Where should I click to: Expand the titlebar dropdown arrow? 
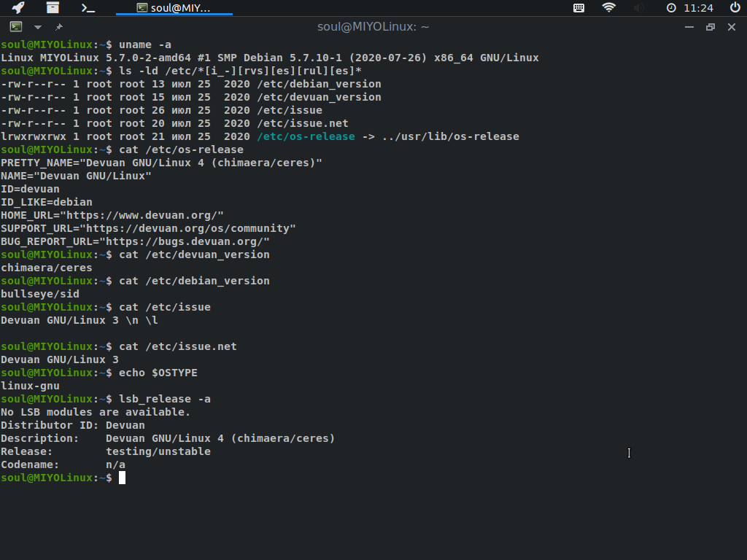(x=38, y=27)
